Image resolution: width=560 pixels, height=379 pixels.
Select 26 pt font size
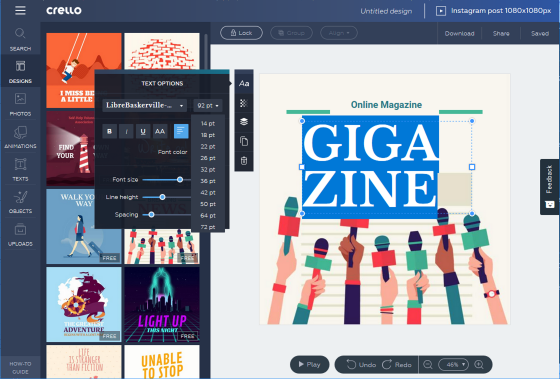208,158
